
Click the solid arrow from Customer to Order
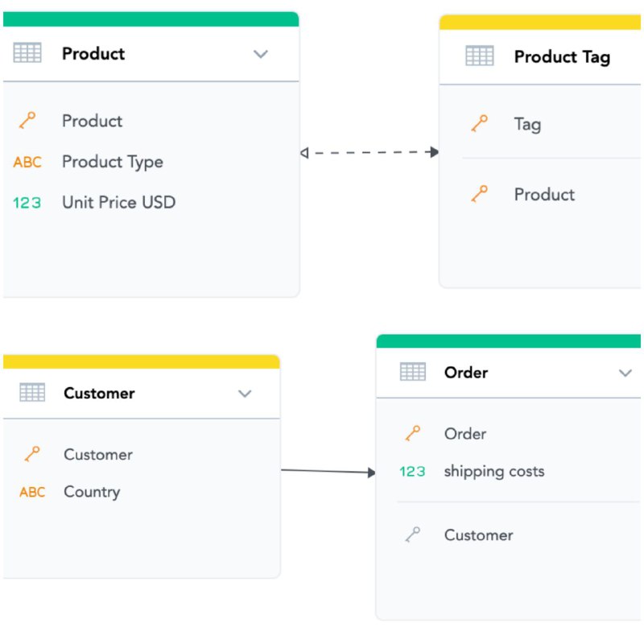(328, 472)
